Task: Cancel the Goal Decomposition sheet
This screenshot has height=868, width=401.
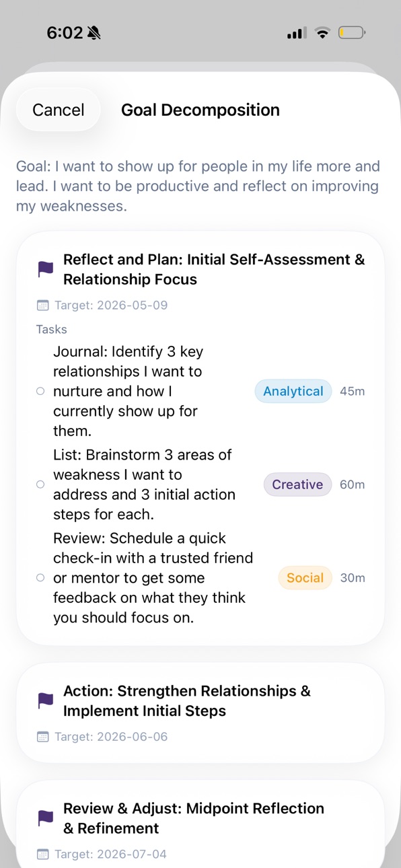Action: (59, 110)
